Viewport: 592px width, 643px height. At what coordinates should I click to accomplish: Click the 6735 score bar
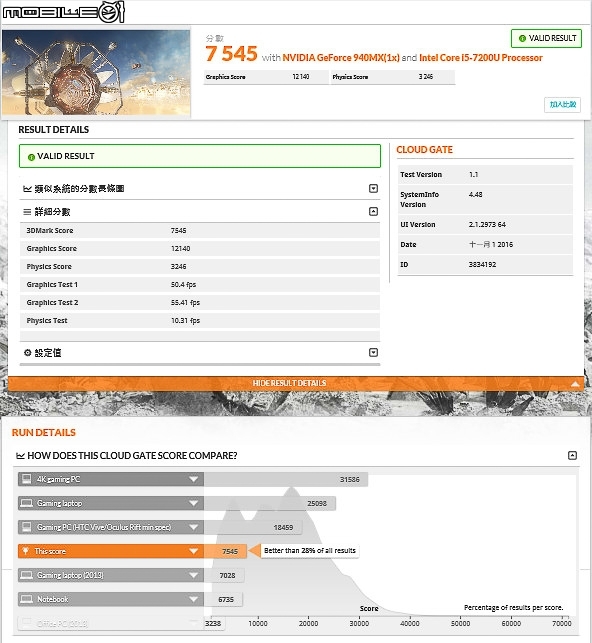223,600
